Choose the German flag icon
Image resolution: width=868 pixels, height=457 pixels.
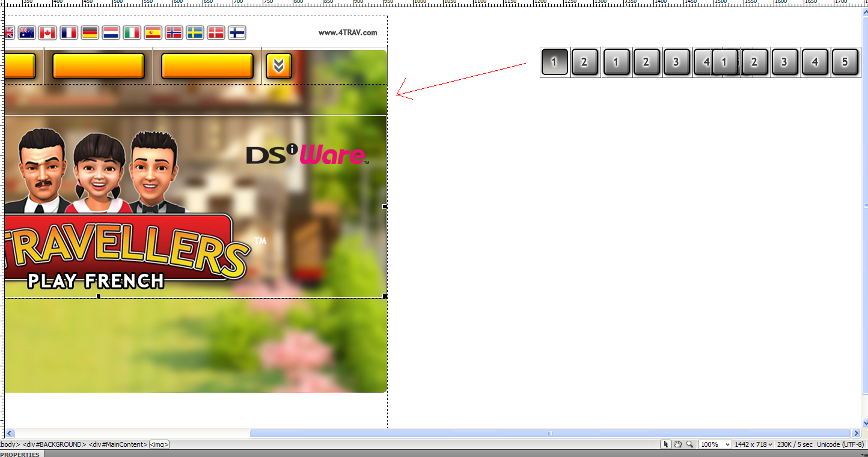click(90, 32)
